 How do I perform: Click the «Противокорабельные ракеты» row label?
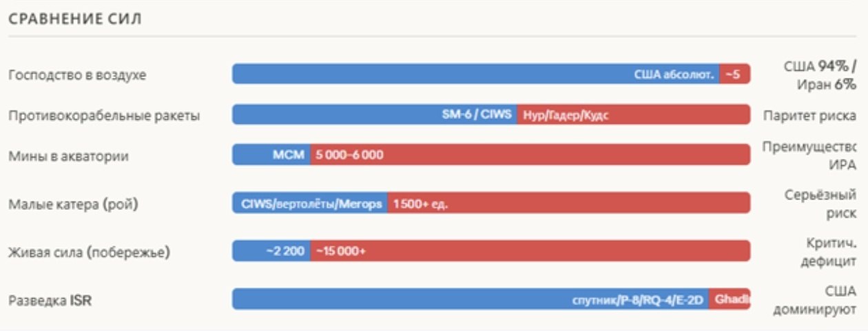pyautogui.click(x=104, y=116)
